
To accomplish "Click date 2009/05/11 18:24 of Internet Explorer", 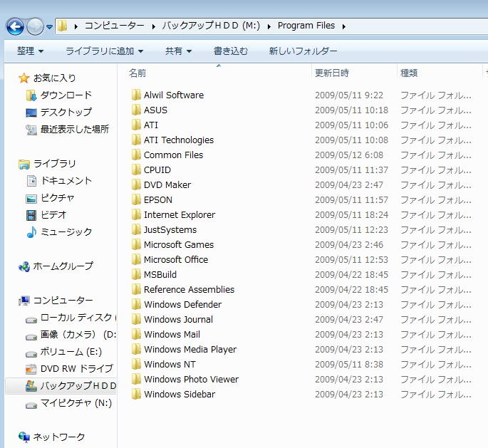I will point(351,214).
